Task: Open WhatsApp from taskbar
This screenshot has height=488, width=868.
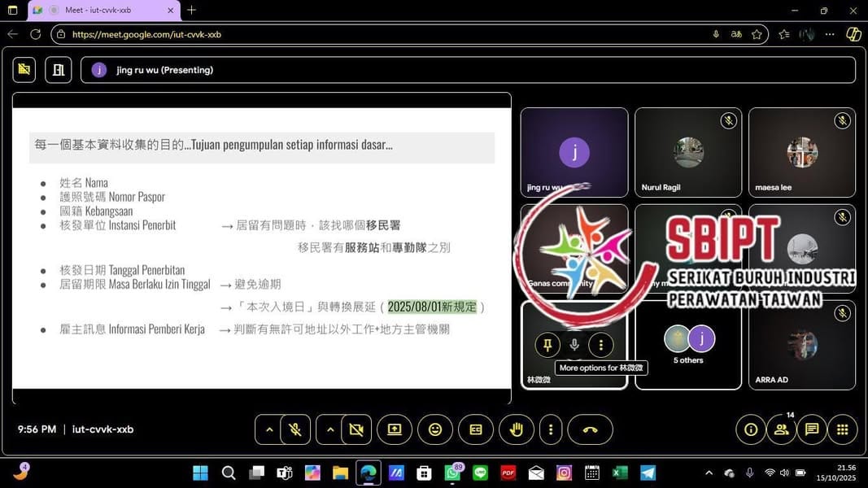Action: [x=452, y=473]
